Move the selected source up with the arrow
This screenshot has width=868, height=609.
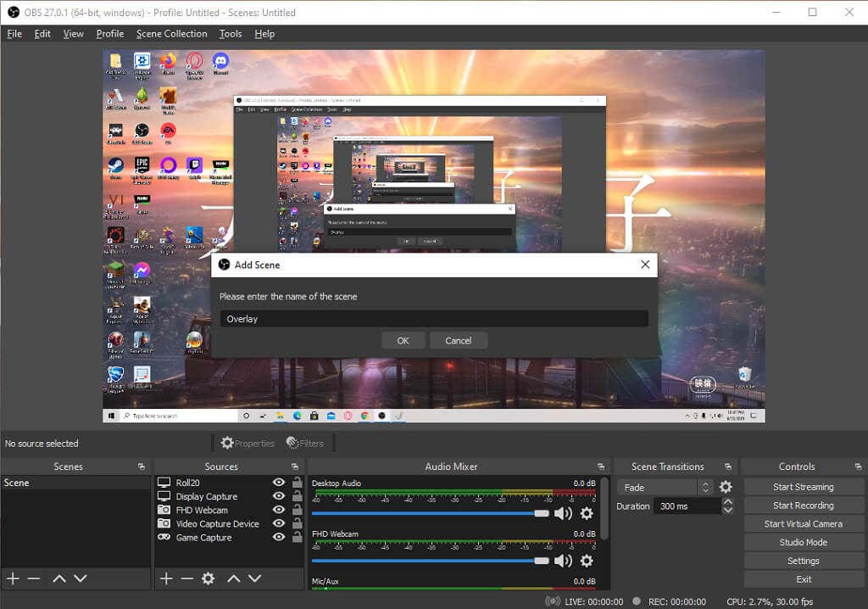(x=233, y=578)
